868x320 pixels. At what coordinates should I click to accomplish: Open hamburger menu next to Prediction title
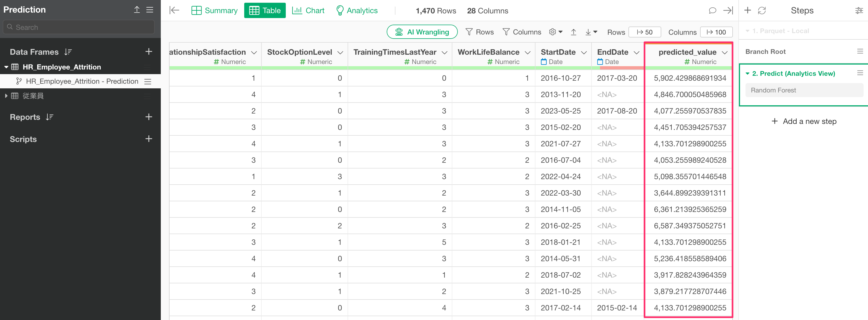tap(150, 10)
